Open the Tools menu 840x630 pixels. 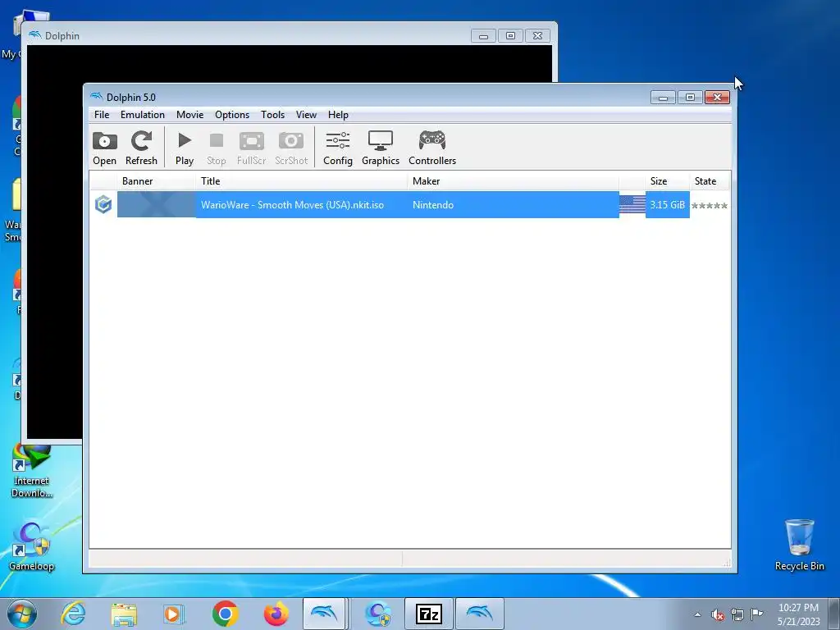(x=272, y=115)
